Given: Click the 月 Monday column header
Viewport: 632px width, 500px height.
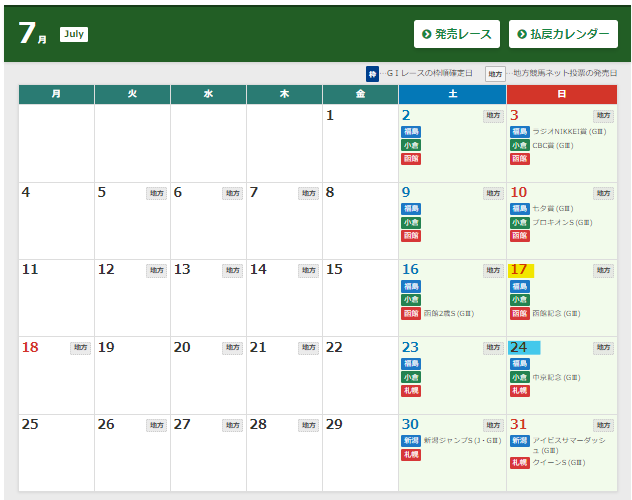Looking at the screenshot, I should point(56,94).
